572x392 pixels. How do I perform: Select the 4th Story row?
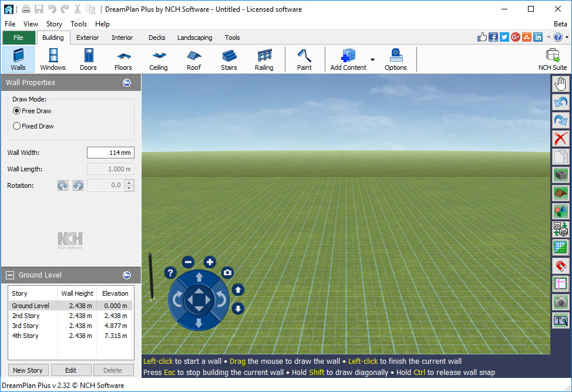(70, 336)
